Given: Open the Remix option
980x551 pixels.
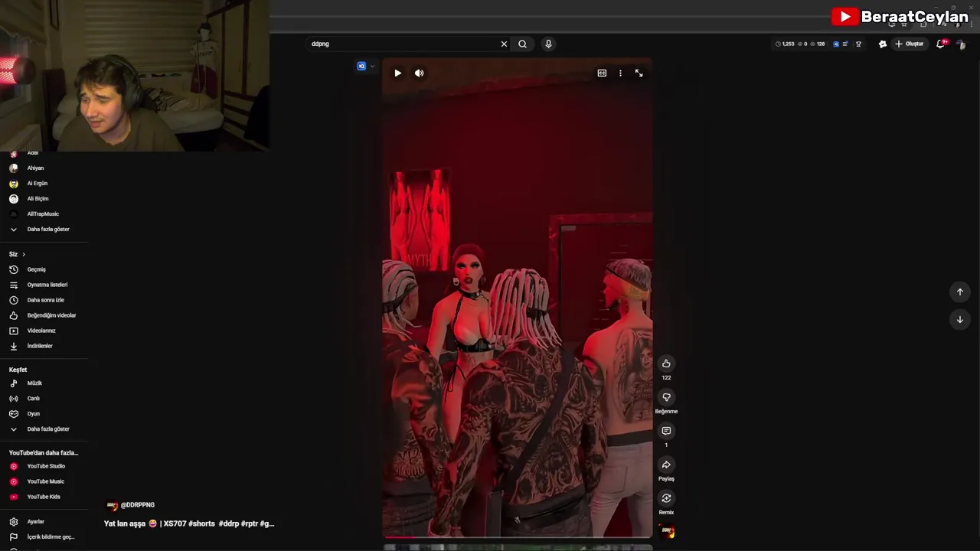Looking at the screenshot, I should [x=666, y=498].
